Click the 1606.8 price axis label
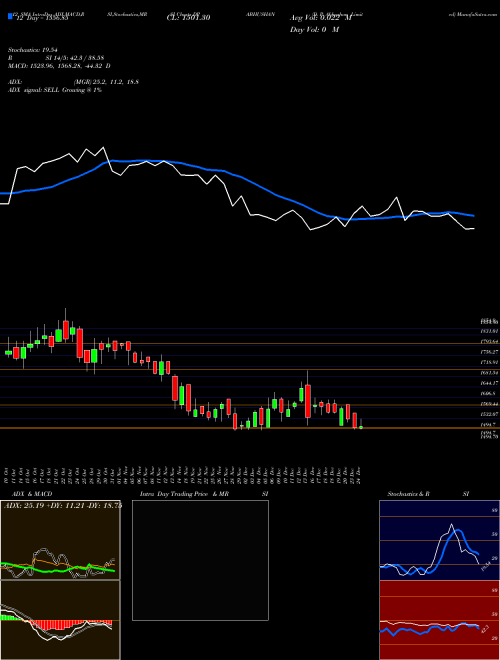 point(490,394)
